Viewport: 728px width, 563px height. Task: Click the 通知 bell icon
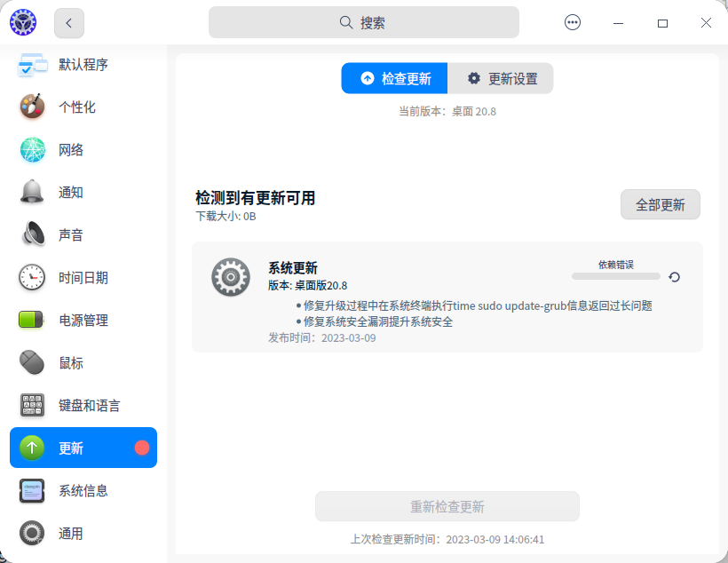pos(32,192)
